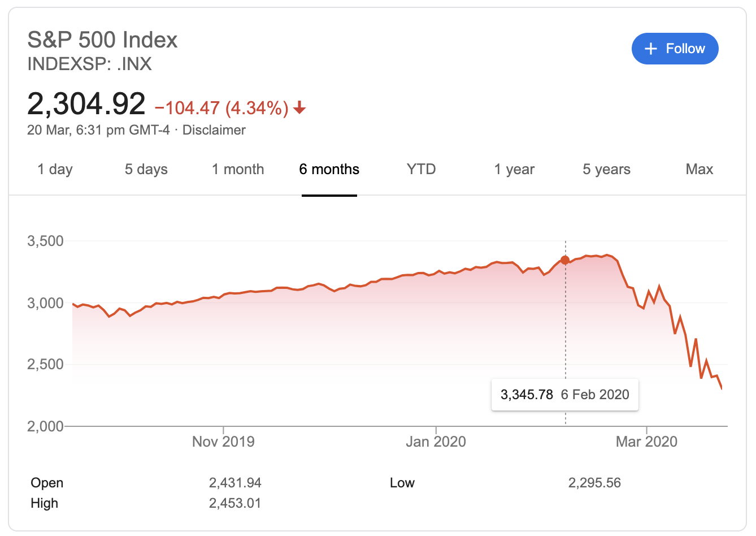The width and height of the screenshot is (756, 536).
Task: Click the Nov 2019 axis label
Action: pos(223,442)
